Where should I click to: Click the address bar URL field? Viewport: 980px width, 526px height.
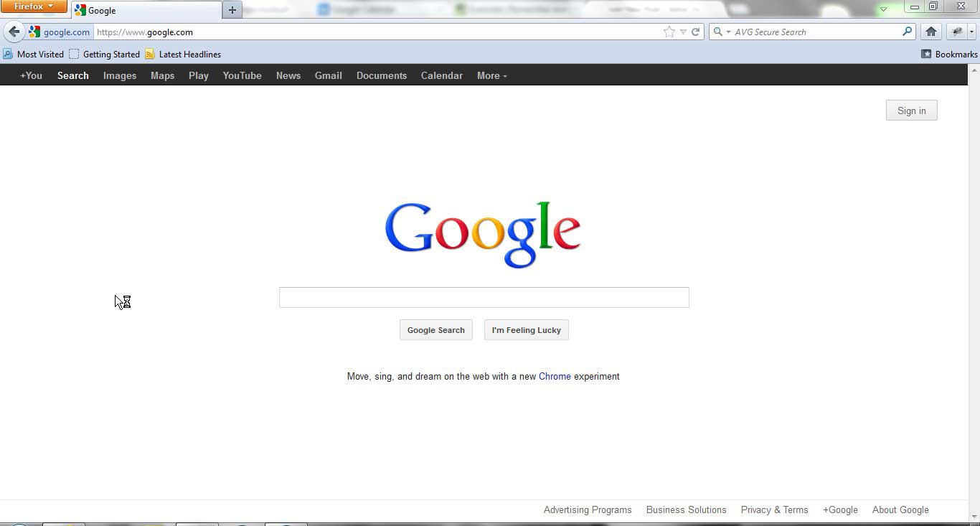377,32
